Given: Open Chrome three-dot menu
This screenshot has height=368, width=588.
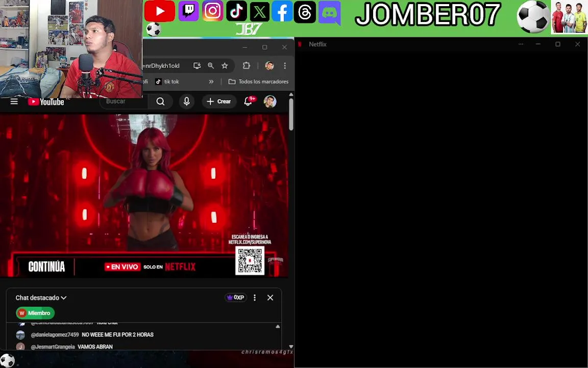Looking at the screenshot, I should click(x=285, y=66).
